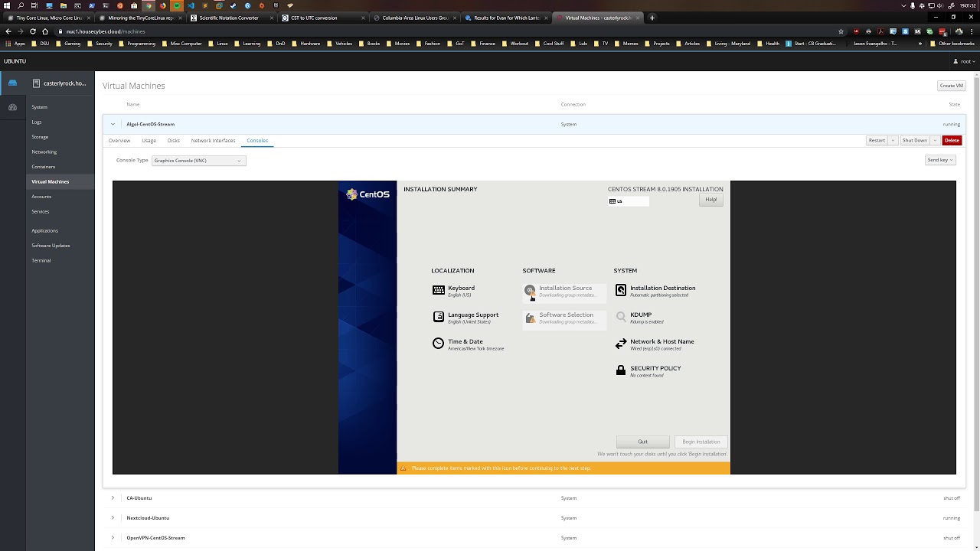Open the Installation Source disc icon
This screenshot has width=980, height=551.
(x=530, y=291)
